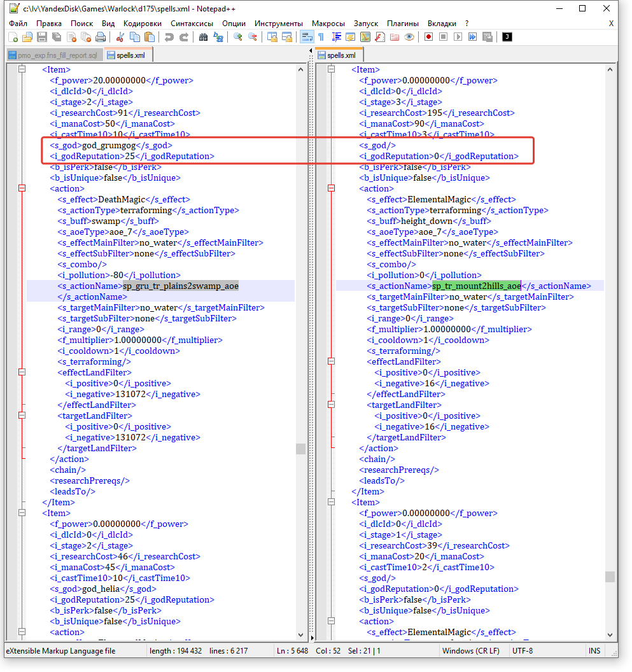Image resolution: width=632 pixels, height=672 pixels.
Task: Zoom in with the magnifier plus icon
Action: 237,38
